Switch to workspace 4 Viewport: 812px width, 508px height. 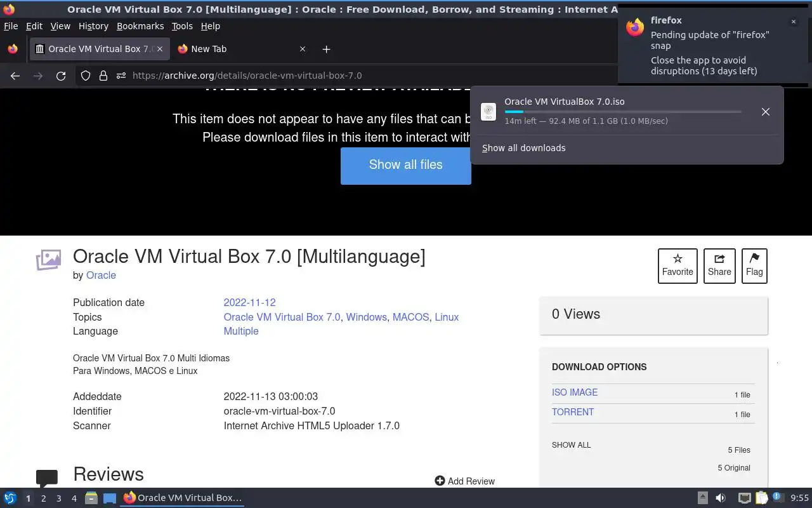(x=74, y=498)
